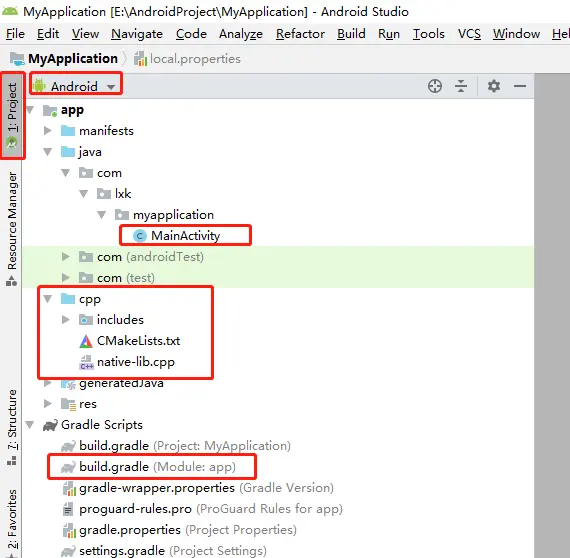
Task: Click the Gradle Scripts elephant icon
Action: (50, 425)
